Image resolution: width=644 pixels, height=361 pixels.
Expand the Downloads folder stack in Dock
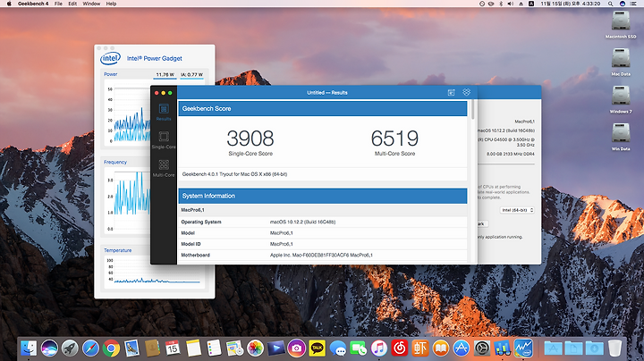[x=594, y=348]
